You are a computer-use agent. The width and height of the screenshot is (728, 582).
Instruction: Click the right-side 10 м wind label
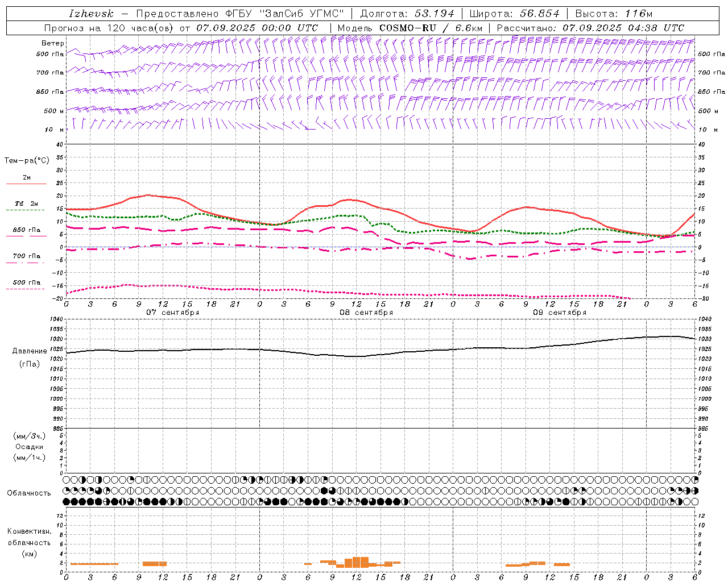(x=708, y=130)
